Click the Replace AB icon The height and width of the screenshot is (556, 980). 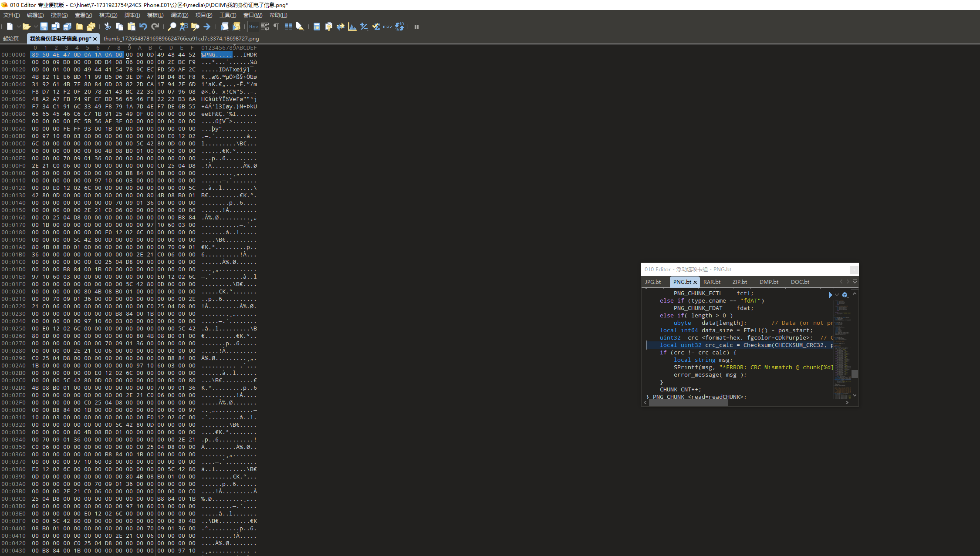point(184,27)
